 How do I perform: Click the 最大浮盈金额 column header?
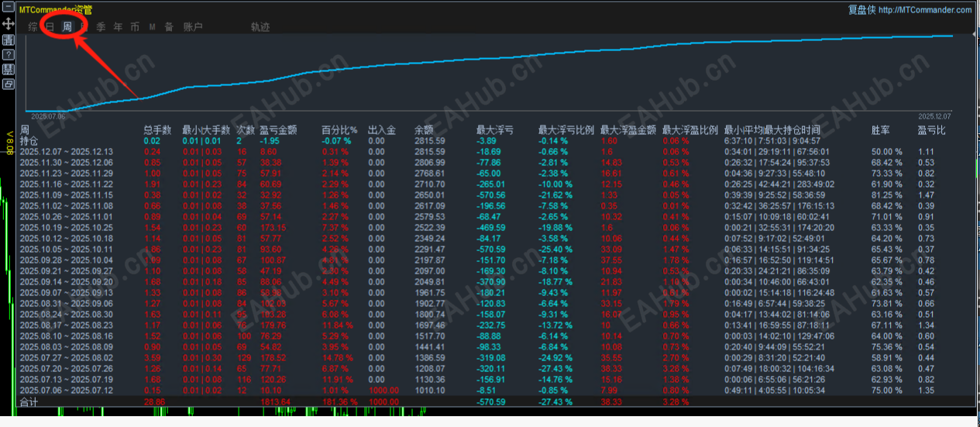point(628,130)
